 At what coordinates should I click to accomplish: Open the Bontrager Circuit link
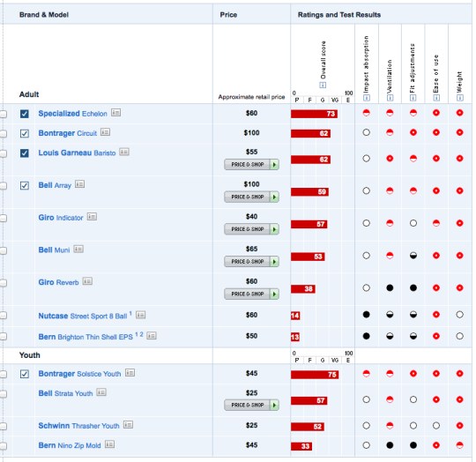tap(67, 133)
